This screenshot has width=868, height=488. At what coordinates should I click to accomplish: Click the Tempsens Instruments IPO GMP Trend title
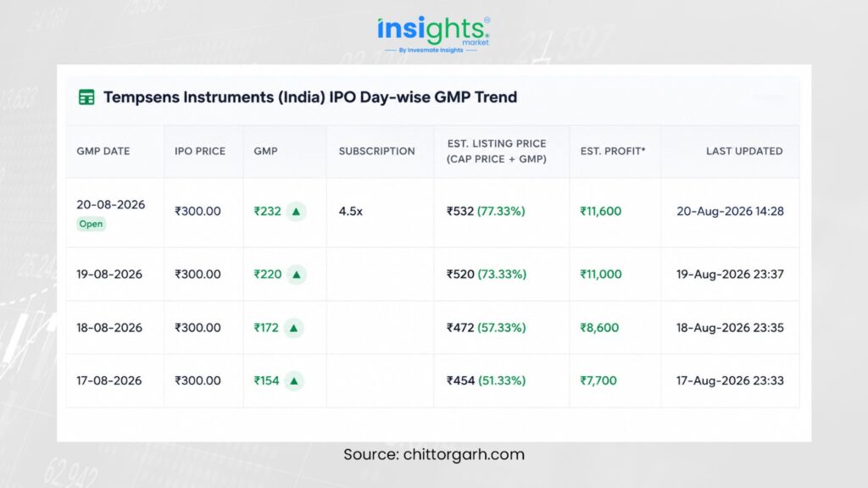coord(310,97)
